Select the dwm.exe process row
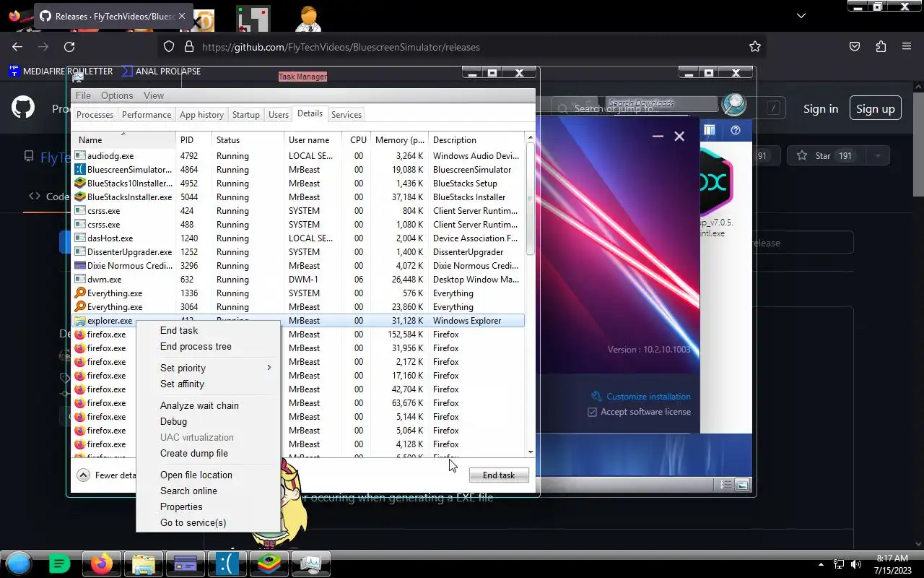This screenshot has height=578, width=924. (x=297, y=279)
